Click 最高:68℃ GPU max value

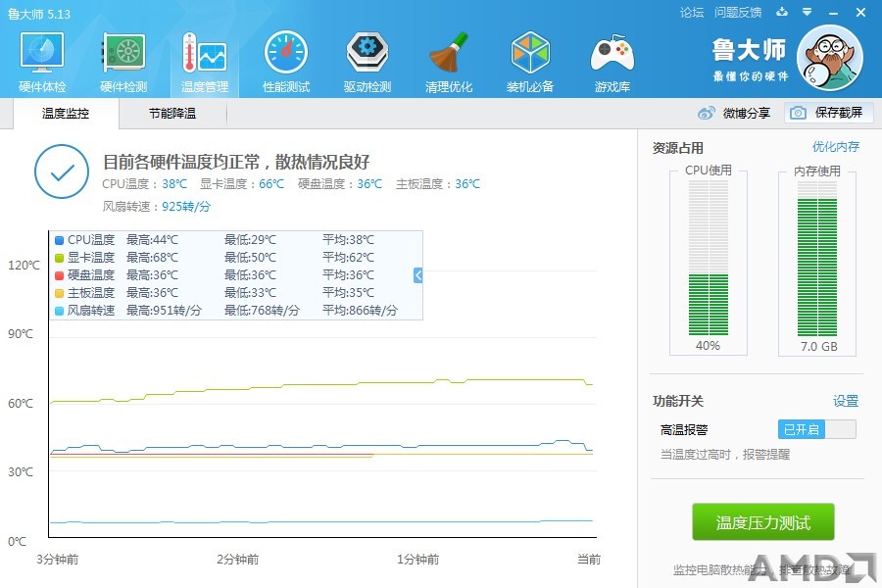pyautogui.click(x=152, y=258)
